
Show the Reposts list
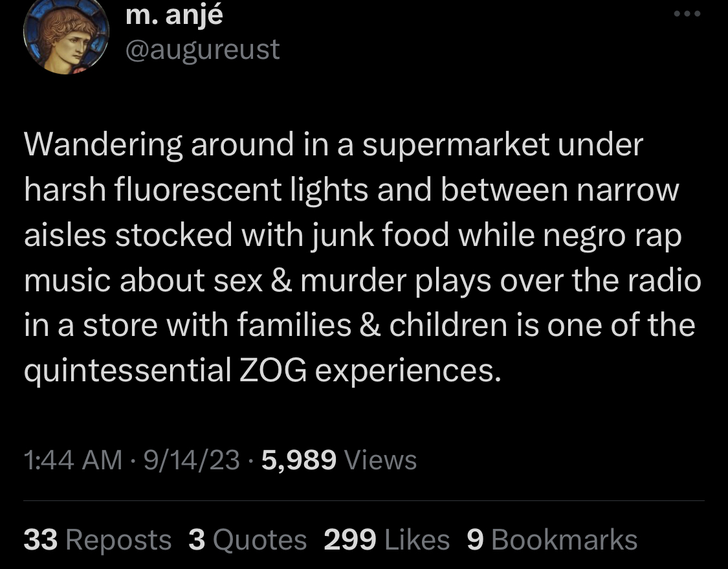(118, 540)
